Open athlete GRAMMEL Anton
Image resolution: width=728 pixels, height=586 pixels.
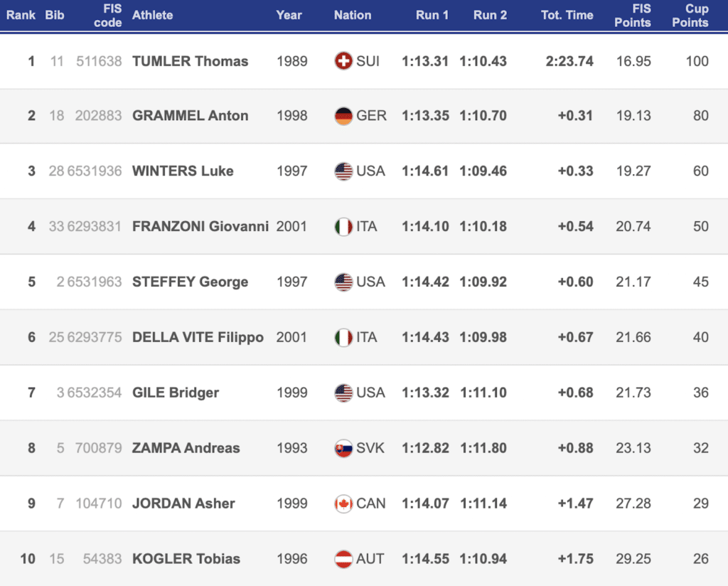(191, 116)
